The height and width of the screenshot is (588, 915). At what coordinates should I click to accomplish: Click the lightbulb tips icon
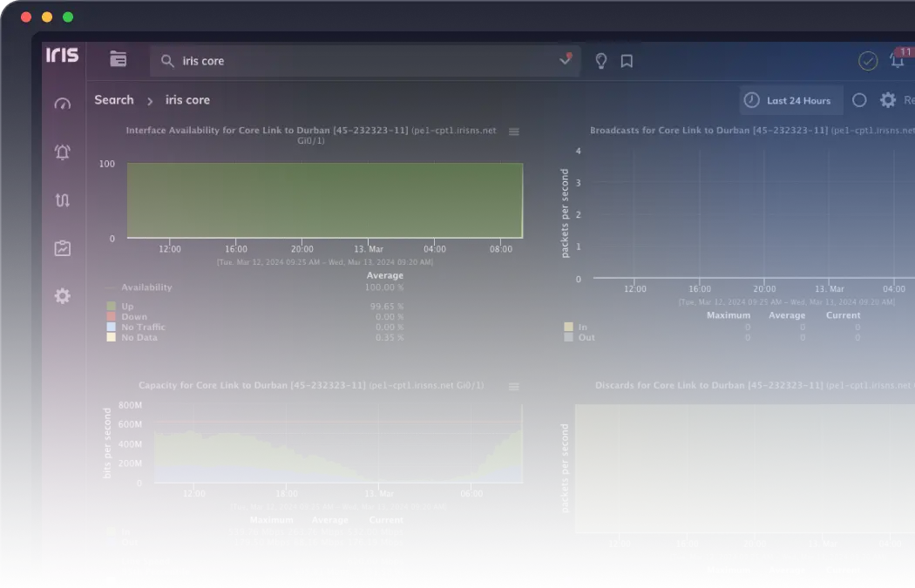pyautogui.click(x=600, y=61)
